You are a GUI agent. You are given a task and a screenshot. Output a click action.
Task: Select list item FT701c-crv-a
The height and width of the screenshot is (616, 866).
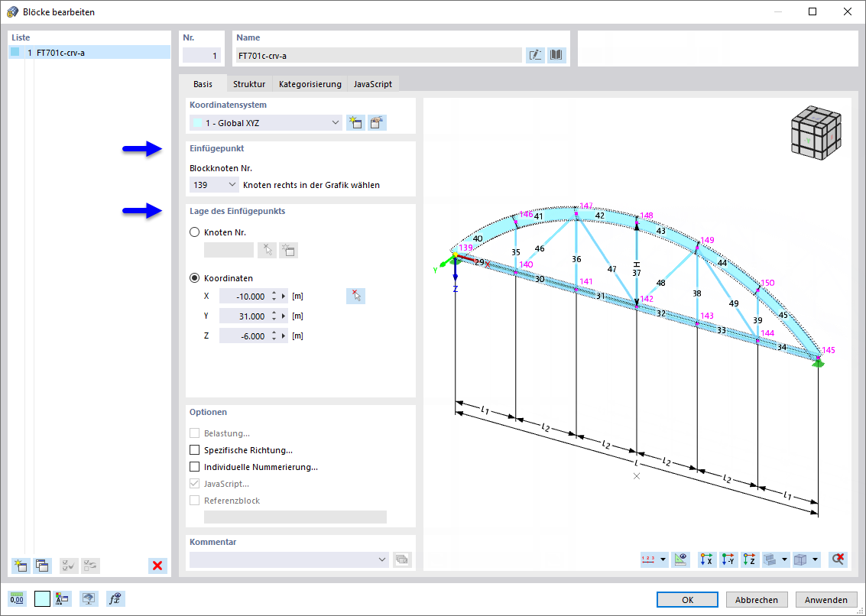[89, 53]
